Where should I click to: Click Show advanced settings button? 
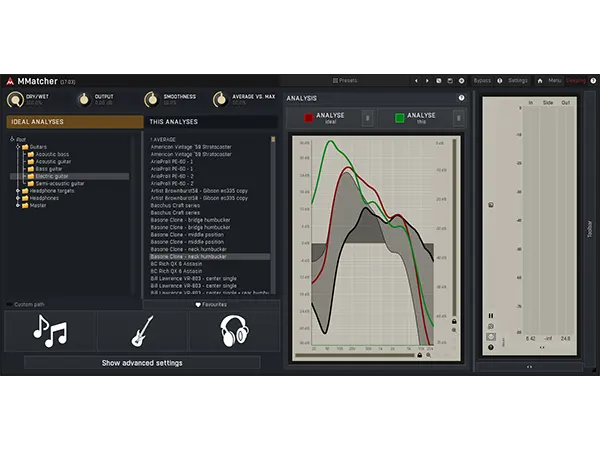click(x=141, y=363)
